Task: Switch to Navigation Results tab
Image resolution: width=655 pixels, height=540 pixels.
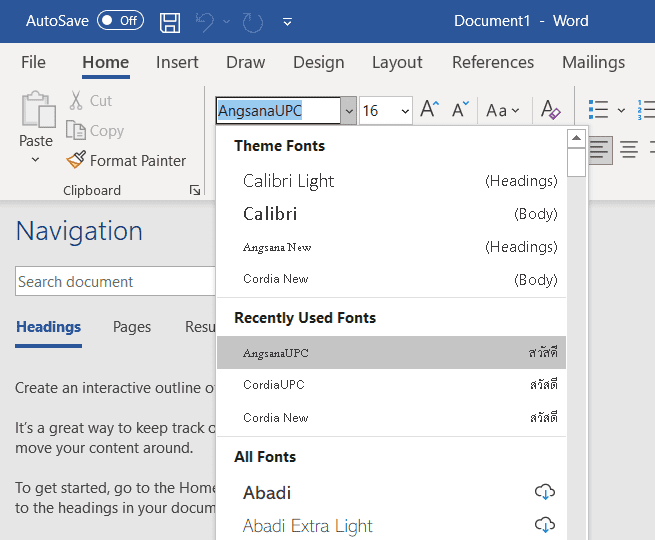Action: (x=200, y=327)
